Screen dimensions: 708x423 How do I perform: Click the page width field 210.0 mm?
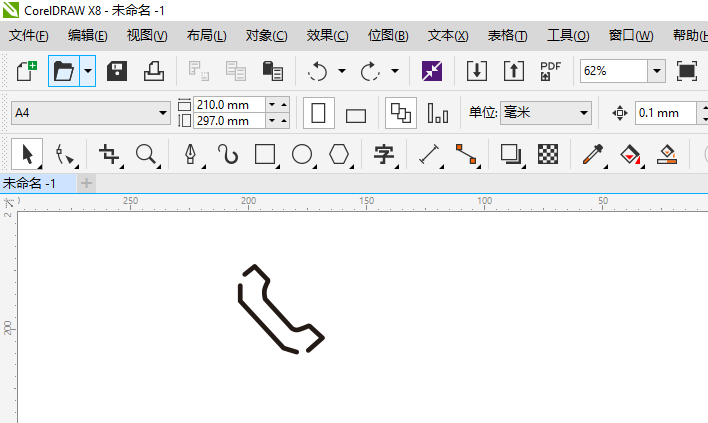(x=229, y=105)
